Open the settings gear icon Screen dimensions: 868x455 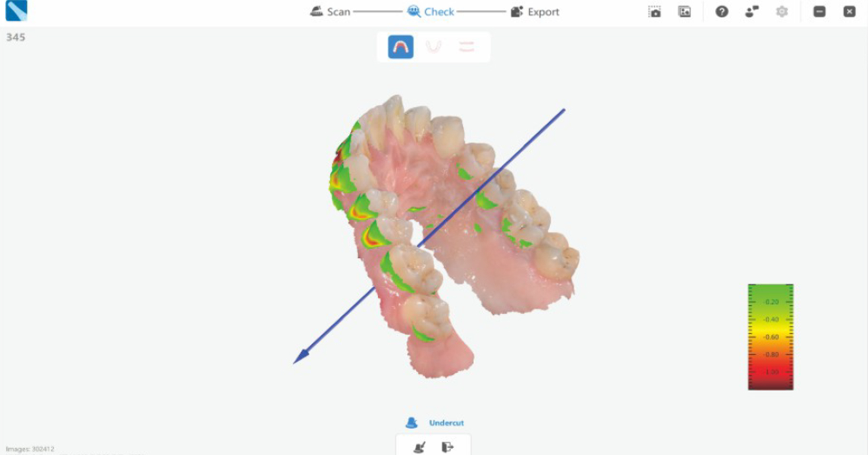782,12
